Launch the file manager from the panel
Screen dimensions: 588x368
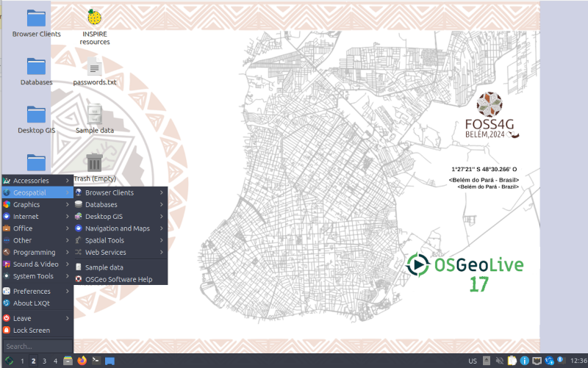68,361
